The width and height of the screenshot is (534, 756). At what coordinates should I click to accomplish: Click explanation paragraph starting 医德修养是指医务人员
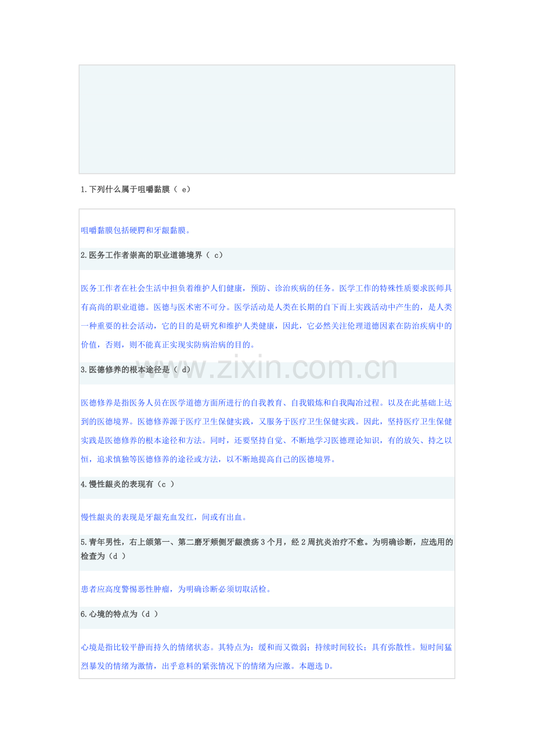[266, 431]
